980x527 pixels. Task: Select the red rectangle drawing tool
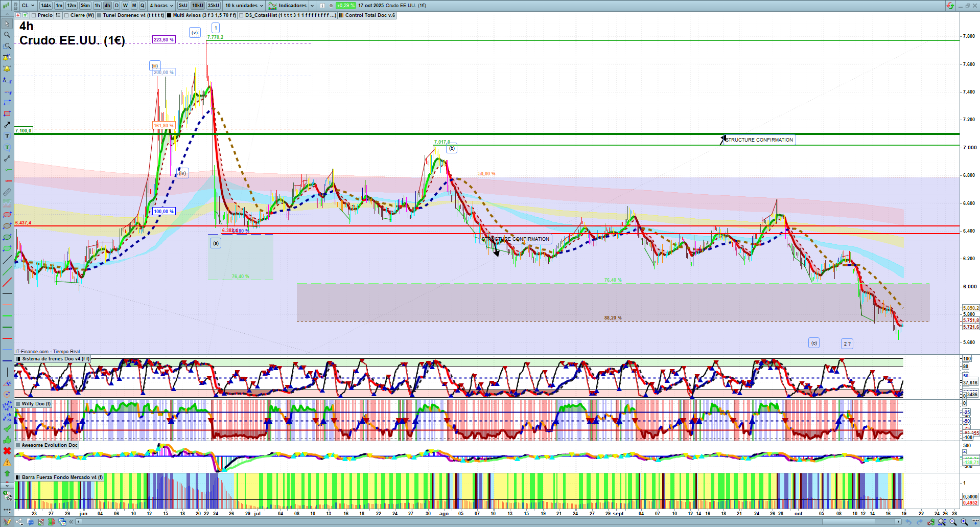(7, 113)
